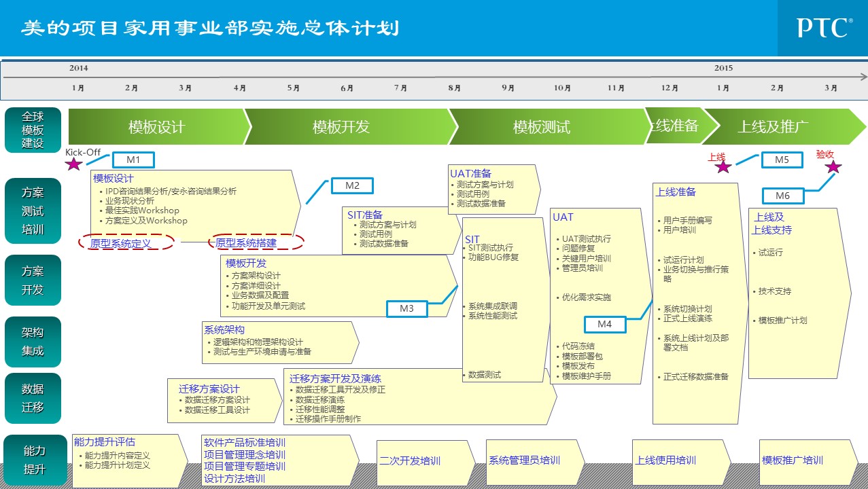This screenshot has height=489, width=868.
Task: Click the 数据迁移 row label
Action: tap(33, 398)
